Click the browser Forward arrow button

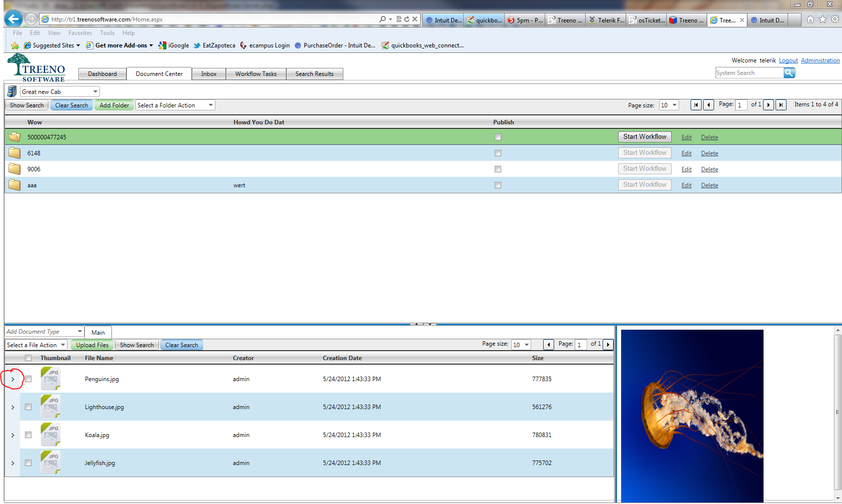tap(31, 19)
